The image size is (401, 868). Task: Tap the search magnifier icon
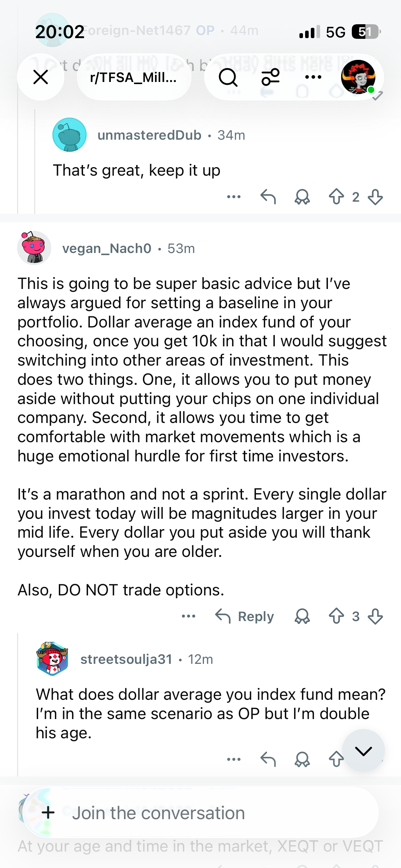point(228,77)
